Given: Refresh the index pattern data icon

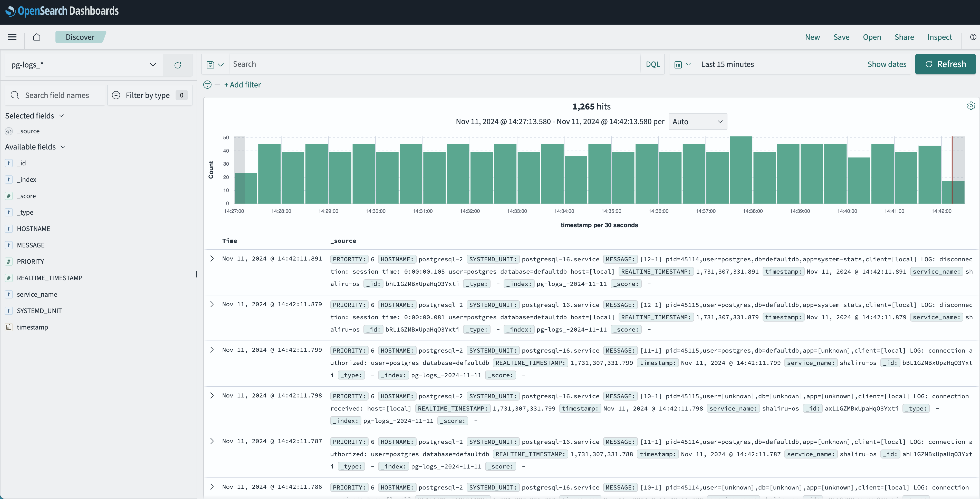Looking at the screenshot, I should 178,65.
